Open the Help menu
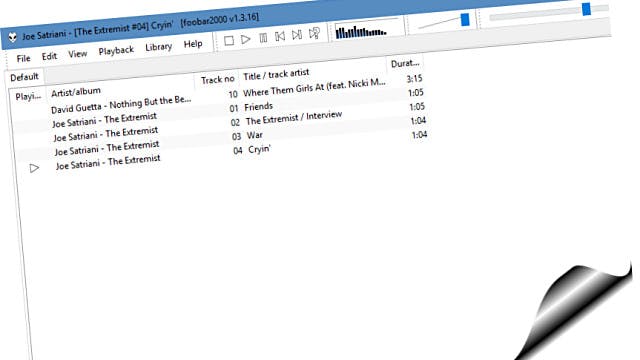The height and width of the screenshot is (360, 640). coord(193,44)
